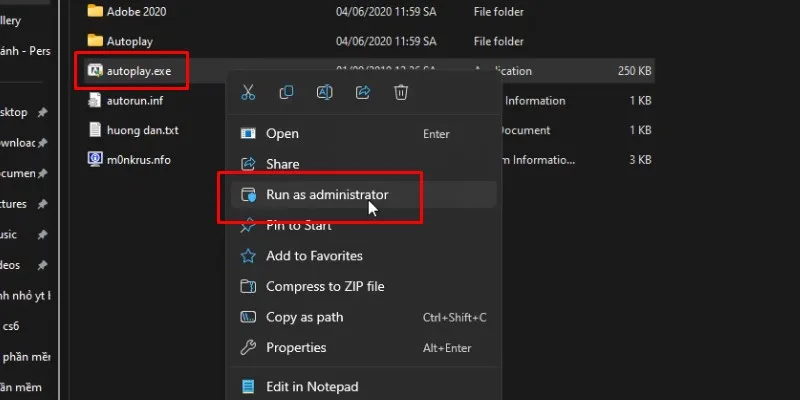The height and width of the screenshot is (400, 800).
Task: Select the autorun.inf file name
Action: 135,101
